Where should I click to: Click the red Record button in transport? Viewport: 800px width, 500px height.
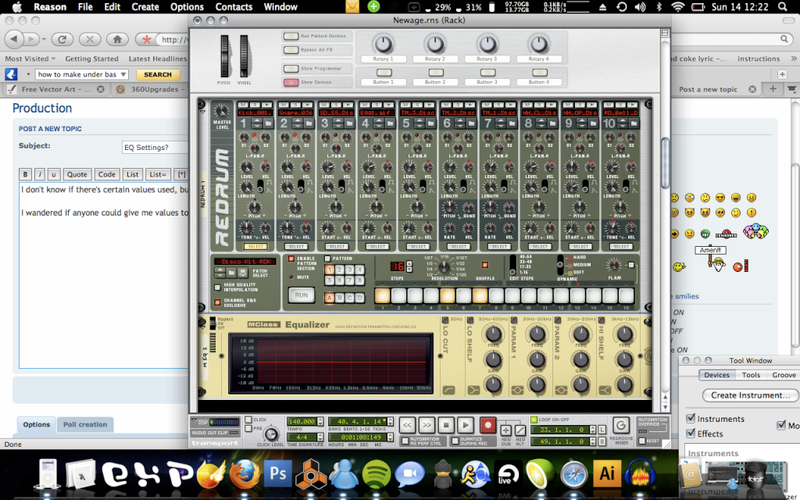point(488,424)
